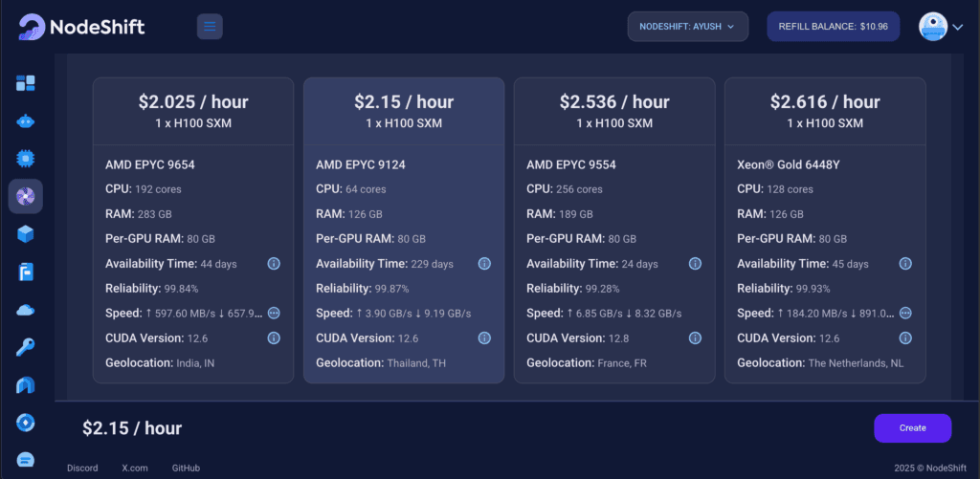Show Availability Time info for EPYC 9124 card
This screenshot has width=980, height=479.
(x=484, y=264)
